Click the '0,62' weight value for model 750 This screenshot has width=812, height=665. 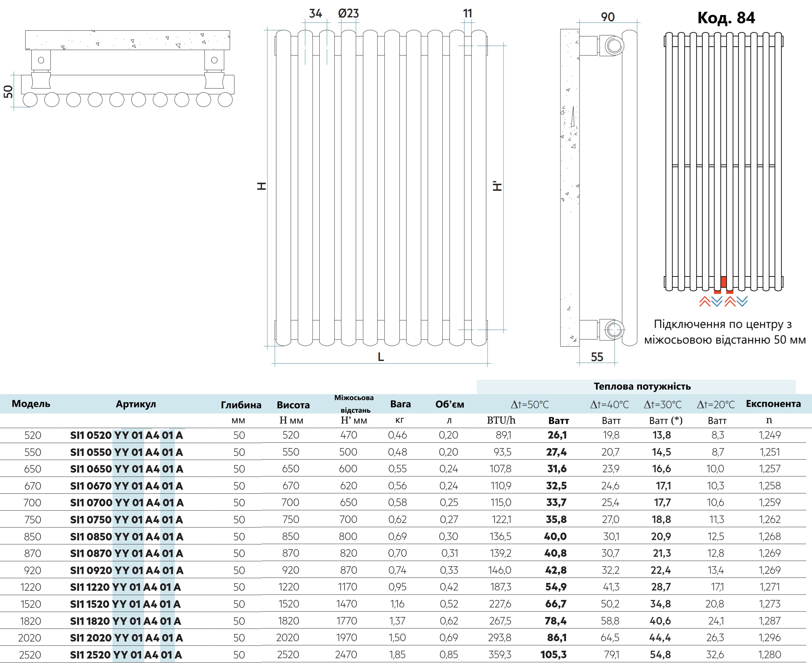point(397,520)
